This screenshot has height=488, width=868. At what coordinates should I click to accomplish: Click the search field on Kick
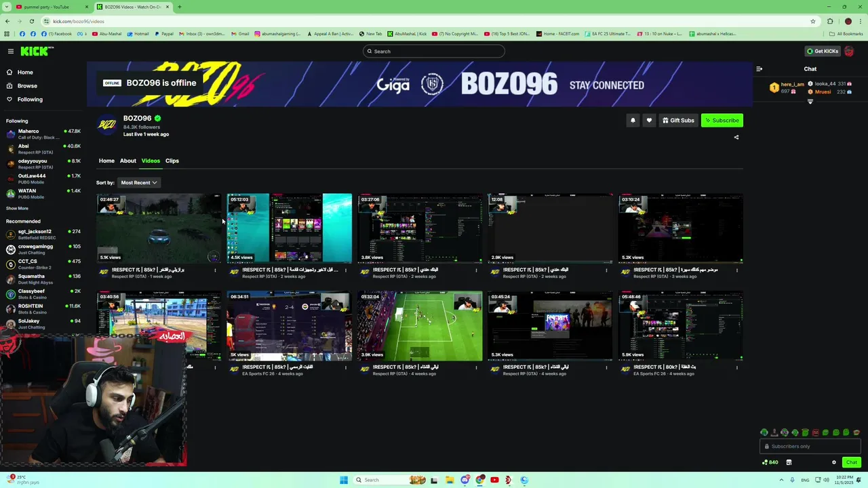pos(434,52)
